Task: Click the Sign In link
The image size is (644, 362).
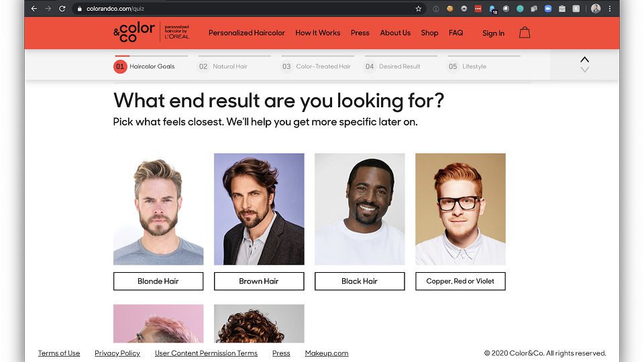Action: pos(493,34)
